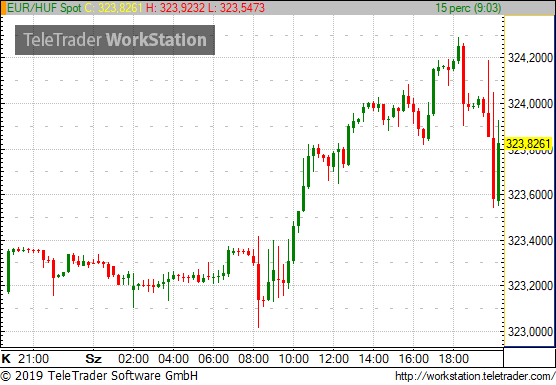Click the 324,0000 price axis label

tap(530, 104)
